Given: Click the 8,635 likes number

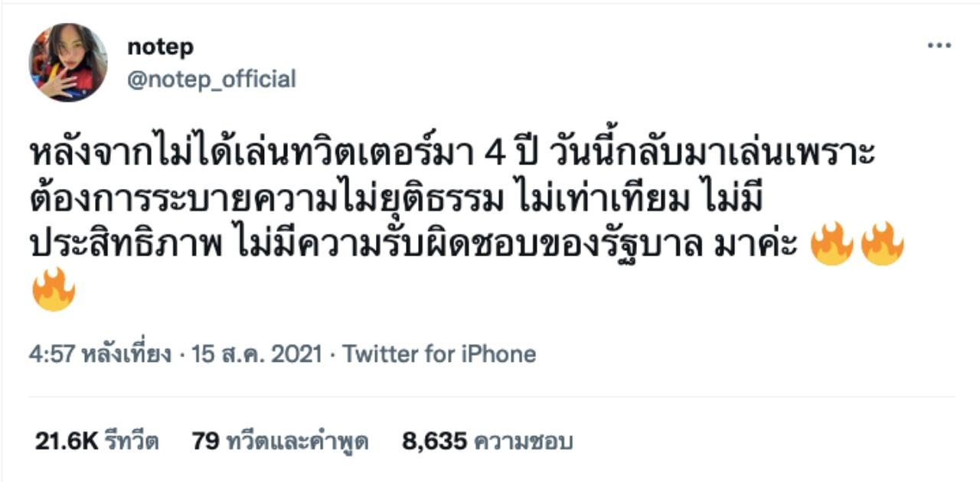Looking at the screenshot, I should [x=434, y=441].
